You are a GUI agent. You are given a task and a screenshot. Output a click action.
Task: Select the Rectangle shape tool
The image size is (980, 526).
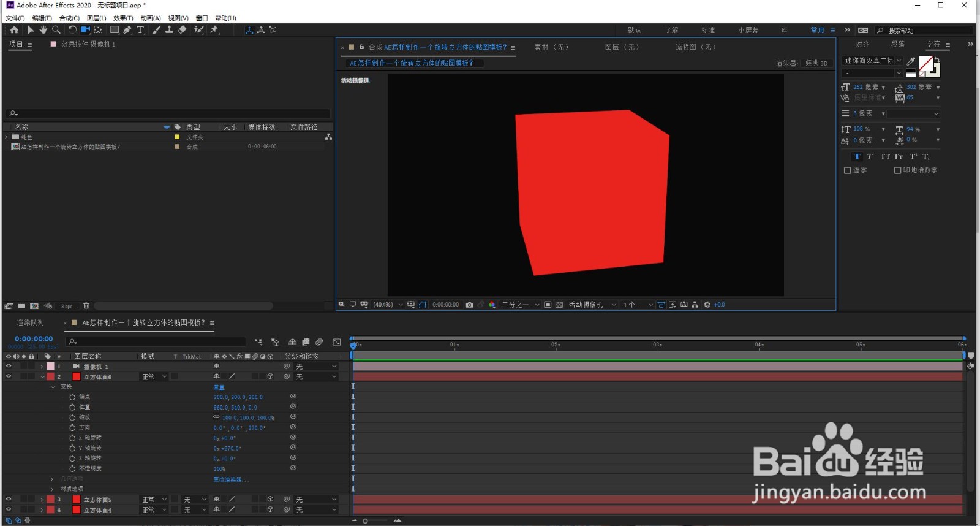pos(115,29)
